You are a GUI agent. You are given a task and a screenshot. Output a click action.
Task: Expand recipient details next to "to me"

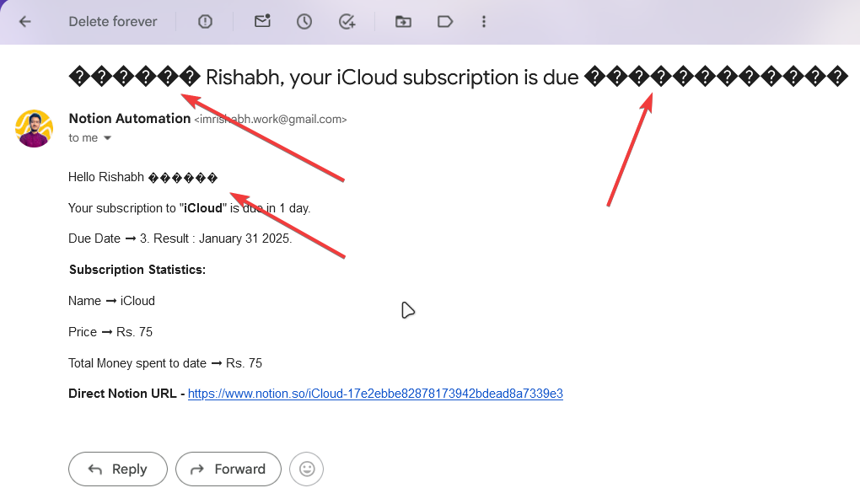pos(107,138)
